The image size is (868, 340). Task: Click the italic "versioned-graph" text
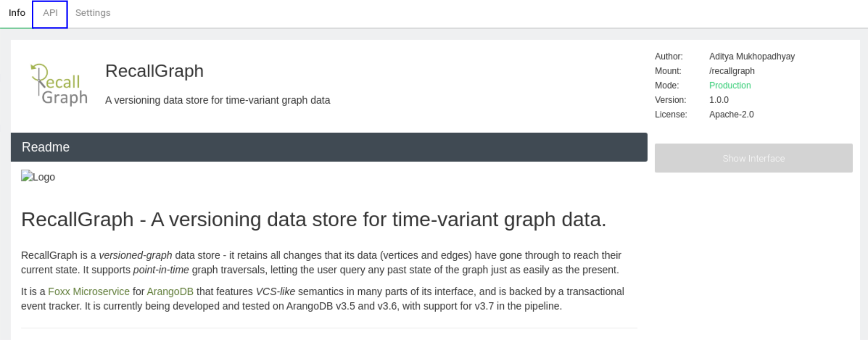[136, 256]
